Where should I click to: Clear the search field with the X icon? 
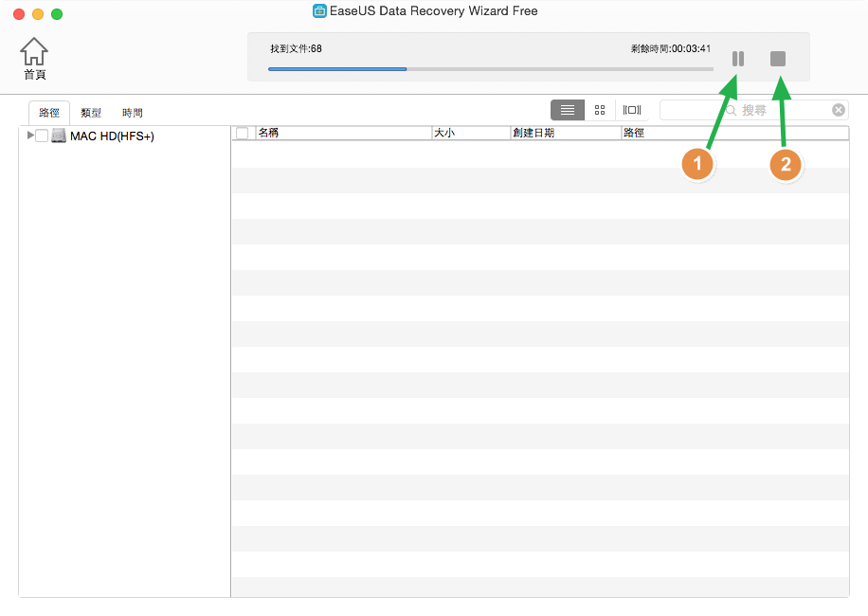(x=838, y=110)
